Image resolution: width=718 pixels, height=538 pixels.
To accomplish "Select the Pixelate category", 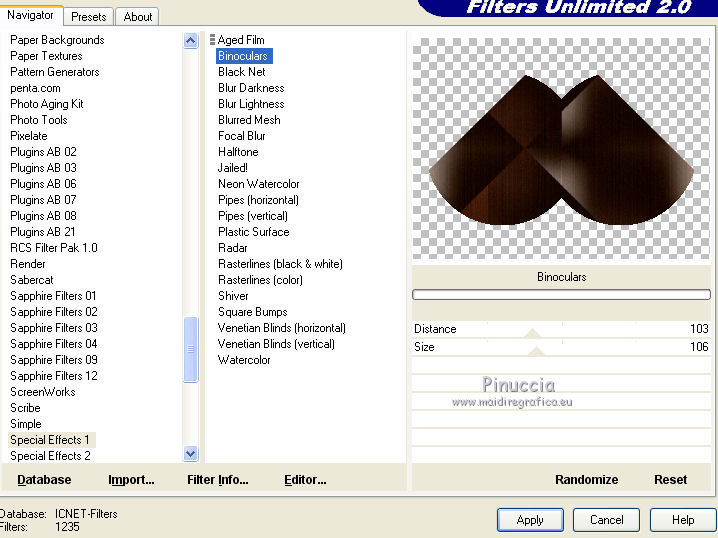I will [29, 136].
